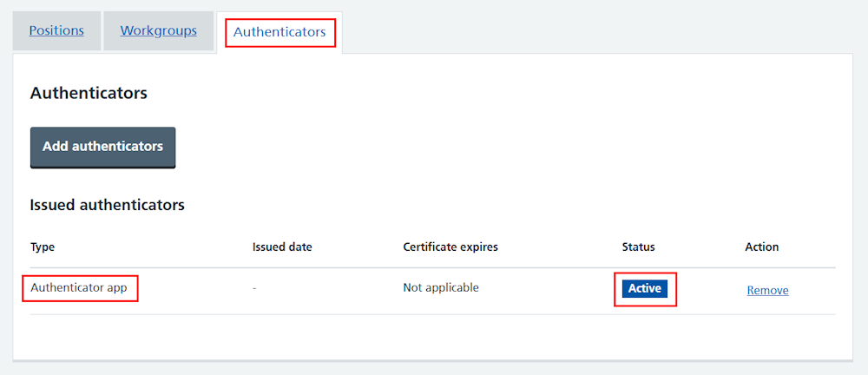Click the Add authenticators button
The image size is (868, 375).
coord(103,147)
